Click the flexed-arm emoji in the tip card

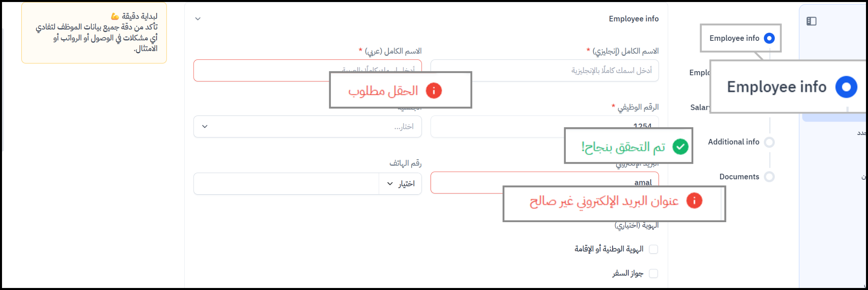115,16
